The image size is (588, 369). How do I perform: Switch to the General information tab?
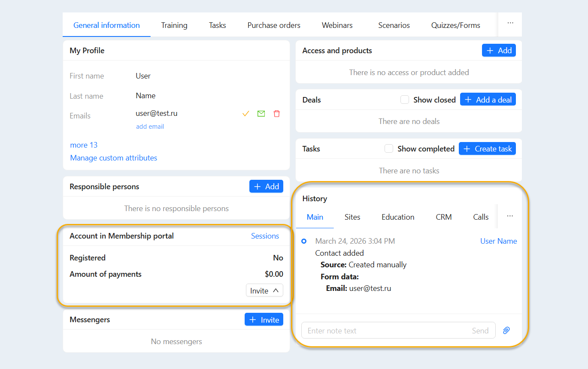[106, 25]
